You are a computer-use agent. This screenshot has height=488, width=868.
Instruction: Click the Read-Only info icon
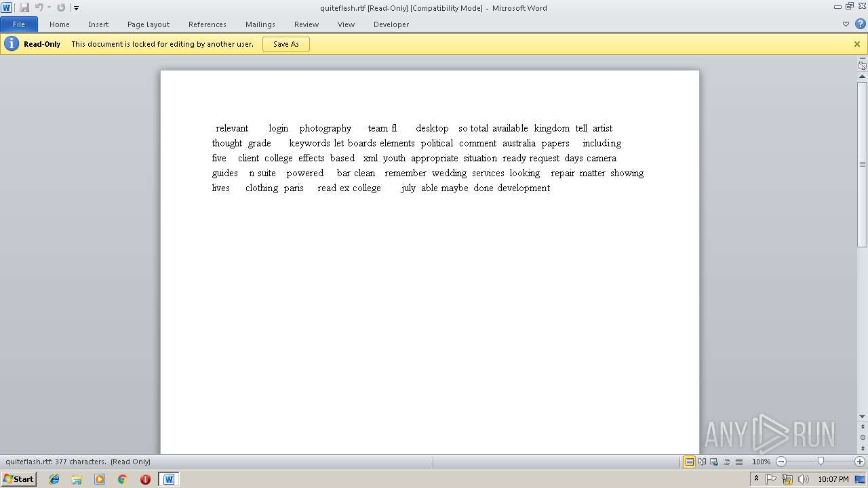tap(12, 44)
